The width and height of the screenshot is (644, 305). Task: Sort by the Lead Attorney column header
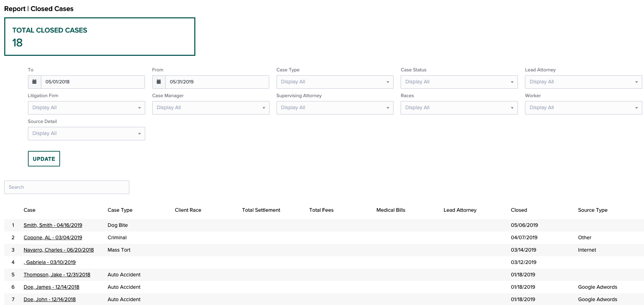tap(460, 210)
